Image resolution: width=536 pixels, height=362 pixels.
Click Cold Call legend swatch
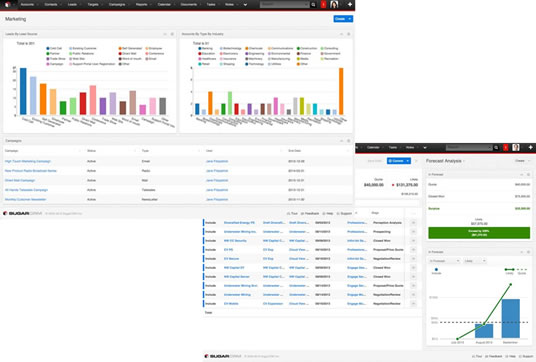coord(48,49)
